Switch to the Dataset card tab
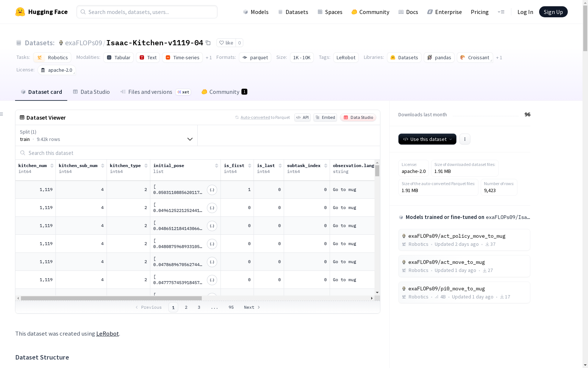This screenshot has width=588, height=368. [41, 92]
